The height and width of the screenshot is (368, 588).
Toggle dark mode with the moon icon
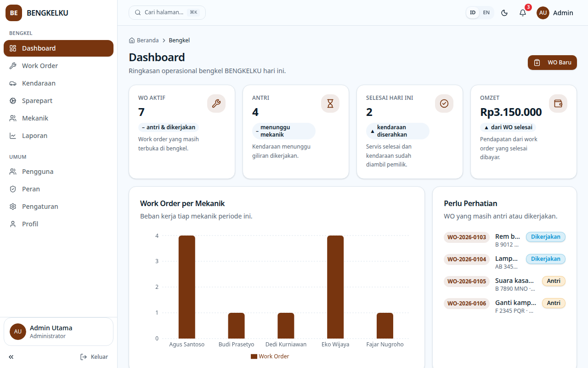(x=504, y=13)
